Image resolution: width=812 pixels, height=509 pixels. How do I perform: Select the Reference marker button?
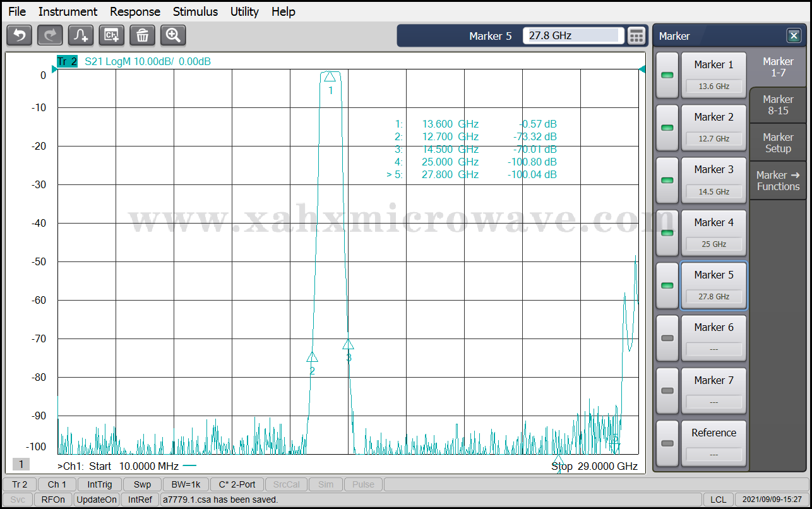713,443
